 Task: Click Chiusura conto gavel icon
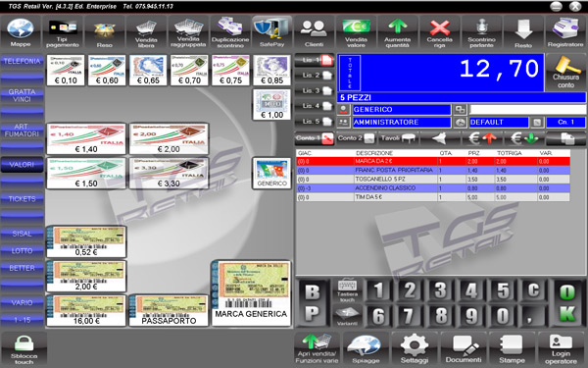click(x=565, y=72)
